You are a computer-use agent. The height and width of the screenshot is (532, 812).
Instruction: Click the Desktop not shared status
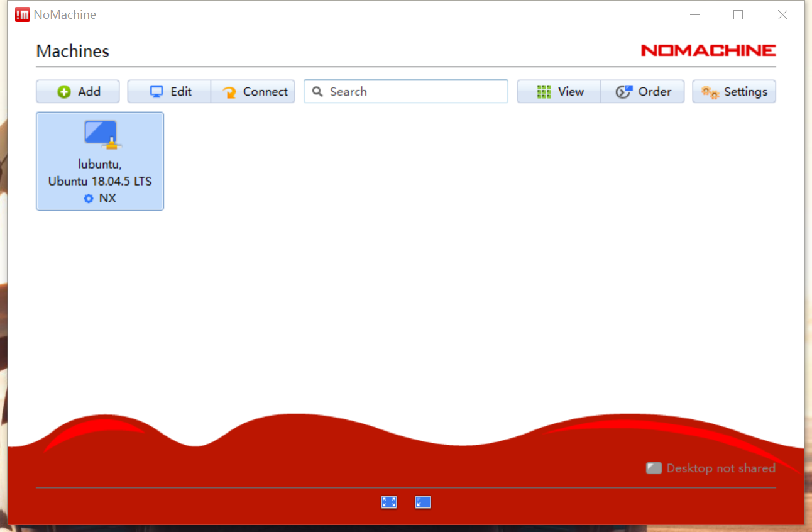pos(711,468)
